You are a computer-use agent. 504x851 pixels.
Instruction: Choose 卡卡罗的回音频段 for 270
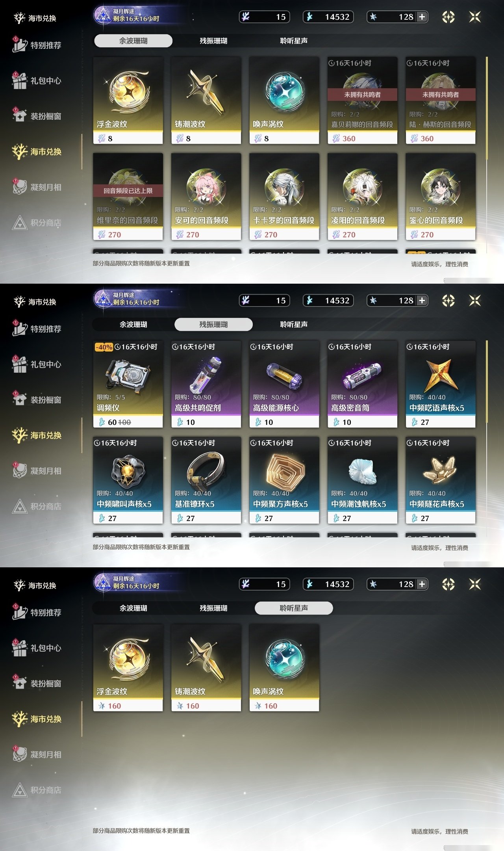(x=284, y=197)
